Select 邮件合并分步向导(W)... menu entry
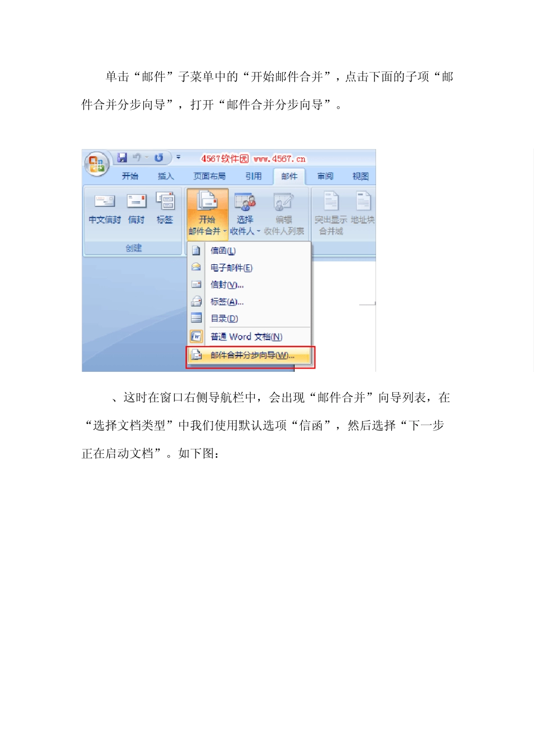The image size is (534, 756). (250, 355)
